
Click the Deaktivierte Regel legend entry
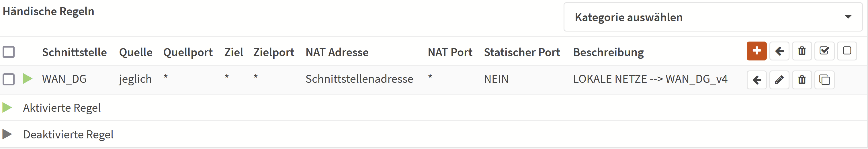68,134
